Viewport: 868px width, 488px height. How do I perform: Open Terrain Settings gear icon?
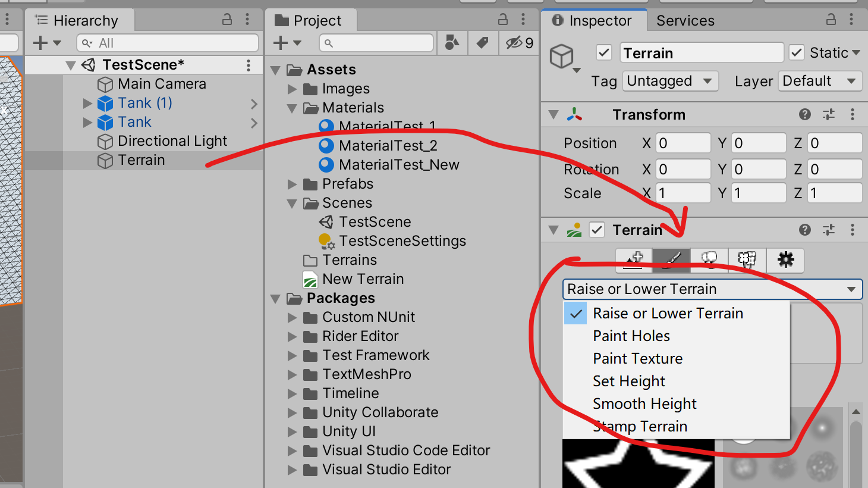[x=785, y=260]
